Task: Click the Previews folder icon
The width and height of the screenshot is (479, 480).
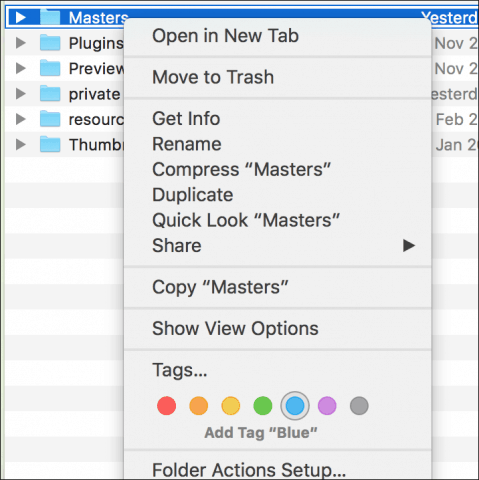Action: (x=50, y=68)
